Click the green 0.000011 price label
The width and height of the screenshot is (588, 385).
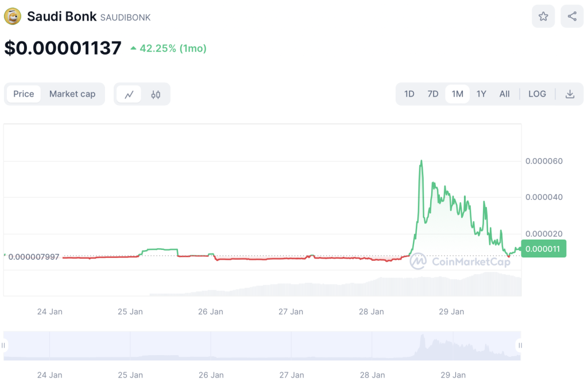(x=543, y=248)
